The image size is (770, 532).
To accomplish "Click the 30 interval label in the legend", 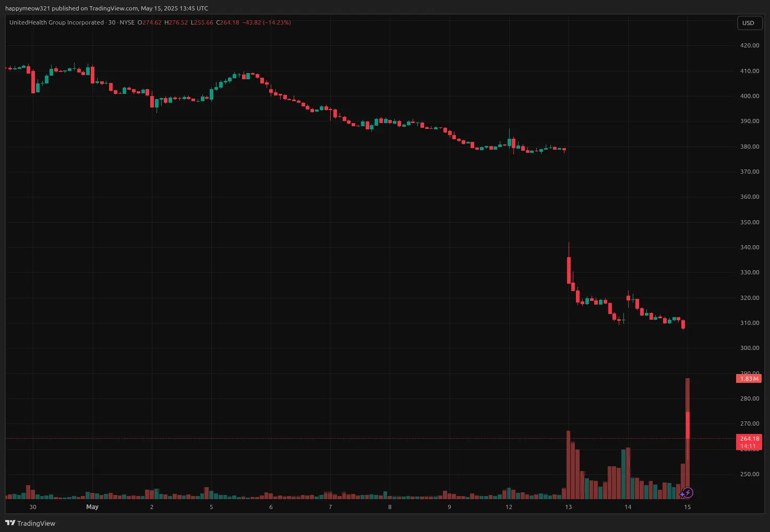I will 112,22.
